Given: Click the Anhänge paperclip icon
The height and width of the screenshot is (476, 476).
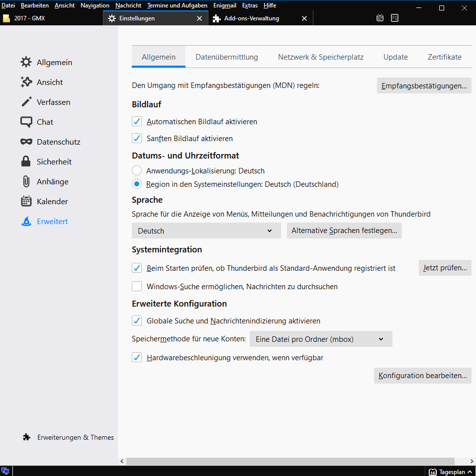Looking at the screenshot, I should pos(26,181).
